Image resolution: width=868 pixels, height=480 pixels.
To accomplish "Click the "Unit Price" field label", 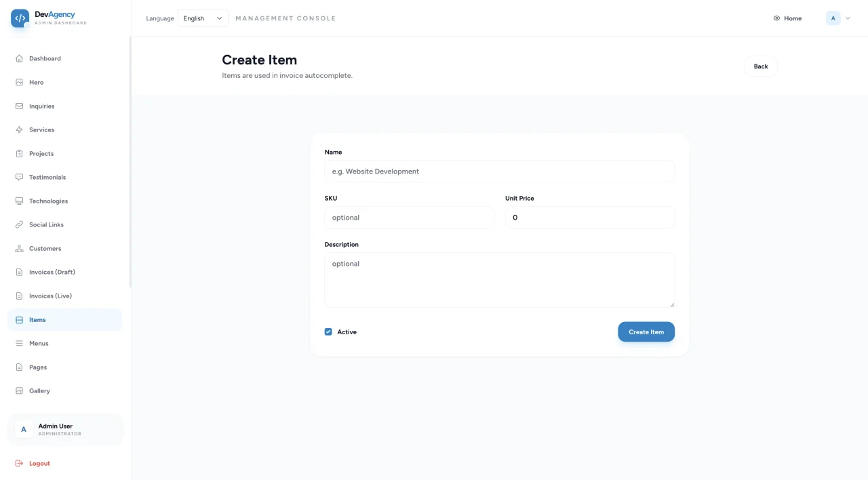I will tap(519, 198).
